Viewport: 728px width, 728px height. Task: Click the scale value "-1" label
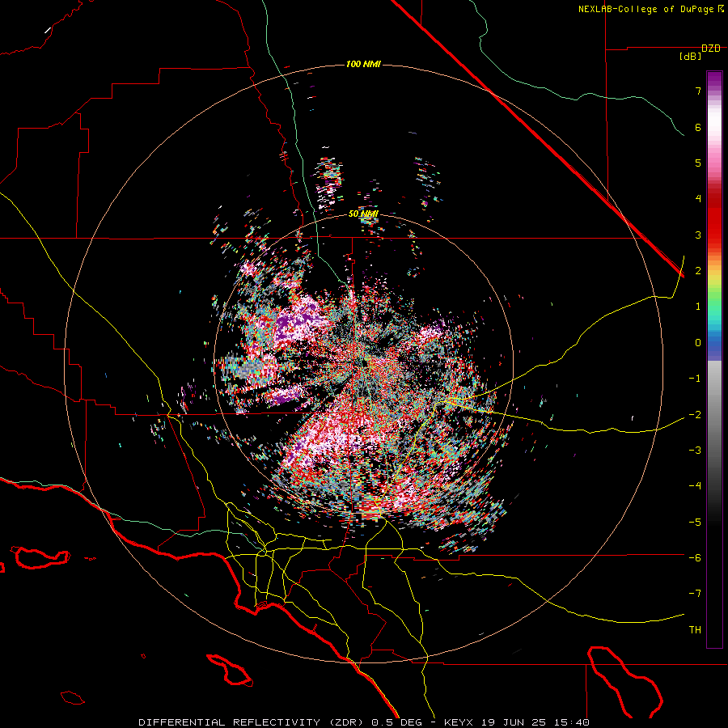695,379
